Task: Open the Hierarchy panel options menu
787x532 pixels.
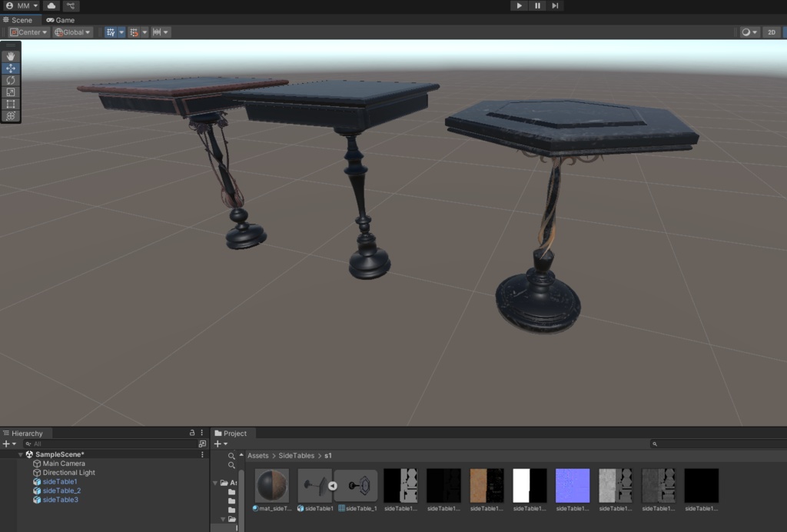Action: point(202,433)
